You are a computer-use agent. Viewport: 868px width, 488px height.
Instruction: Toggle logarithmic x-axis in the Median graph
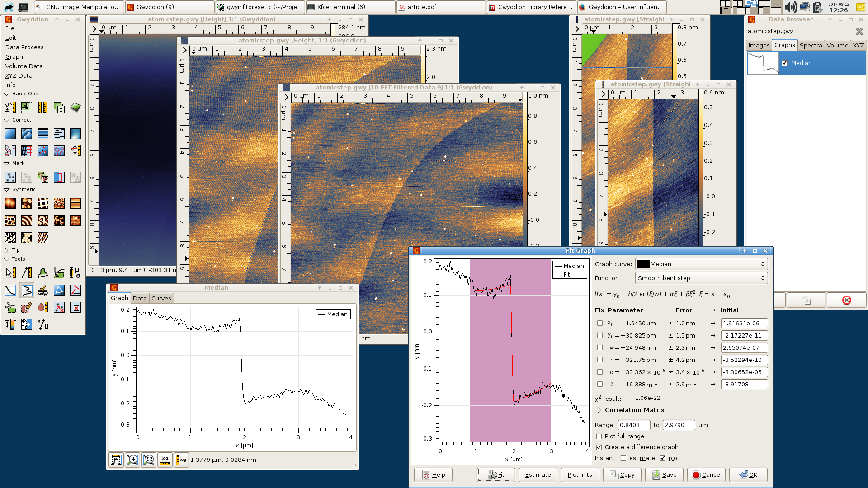165,460
